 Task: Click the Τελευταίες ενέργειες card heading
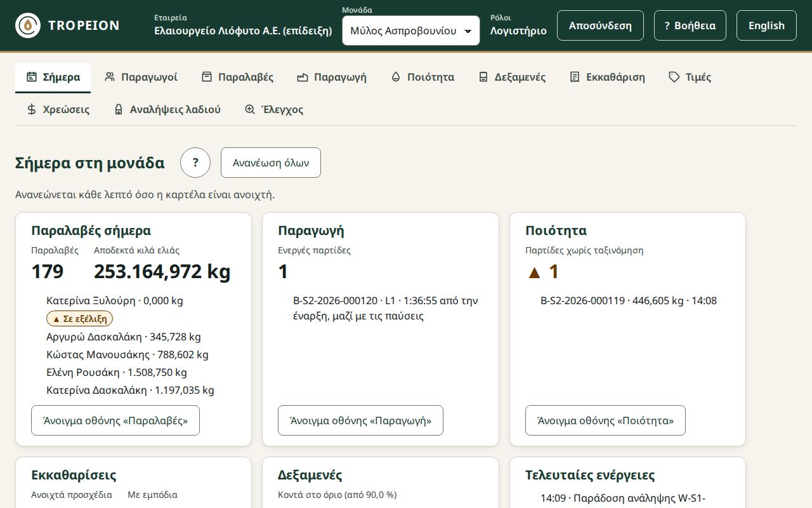[590, 475]
